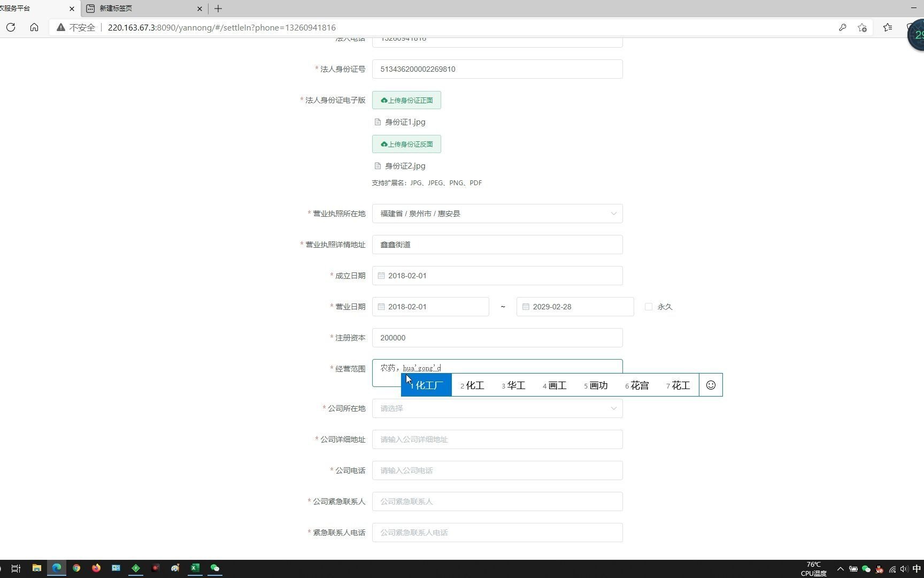The width and height of the screenshot is (924, 578).
Task: Open the uploaded file 身份证2.jpg
Action: pyautogui.click(x=405, y=166)
